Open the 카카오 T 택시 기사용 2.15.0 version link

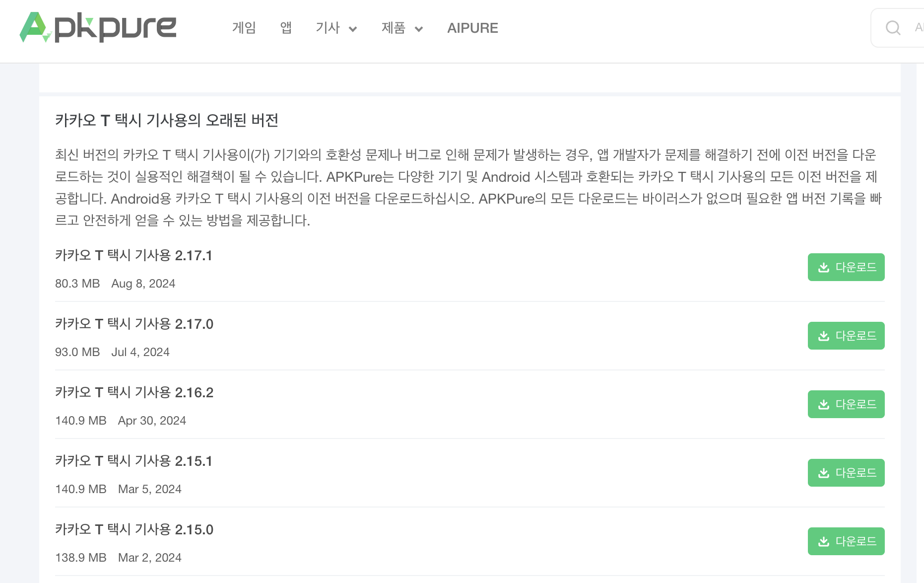(x=134, y=529)
